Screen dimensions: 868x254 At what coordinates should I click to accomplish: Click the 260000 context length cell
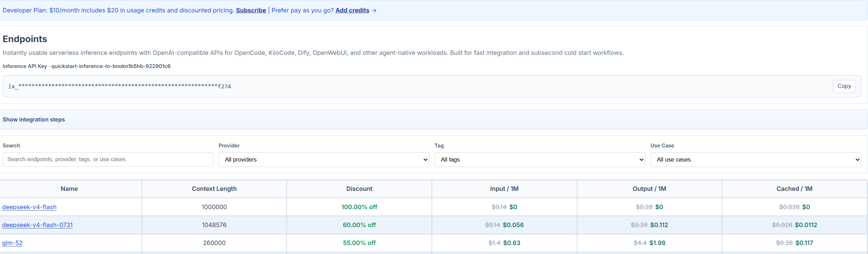click(214, 243)
